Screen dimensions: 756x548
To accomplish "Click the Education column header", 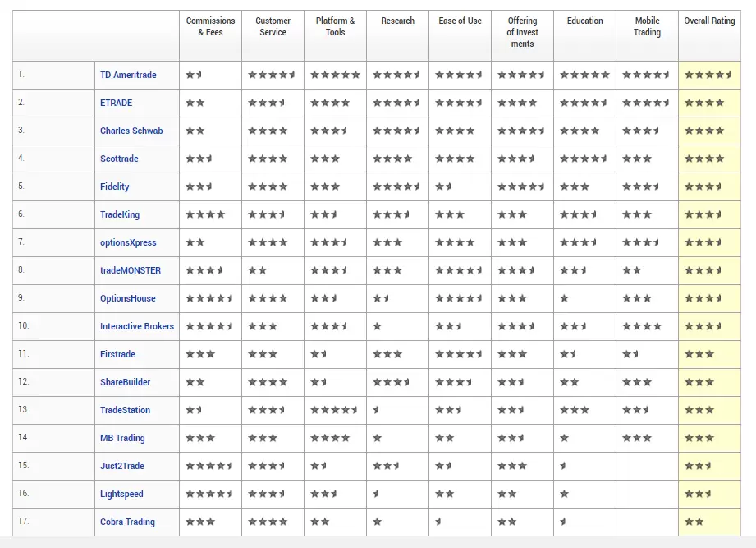I will pyautogui.click(x=584, y=21).
